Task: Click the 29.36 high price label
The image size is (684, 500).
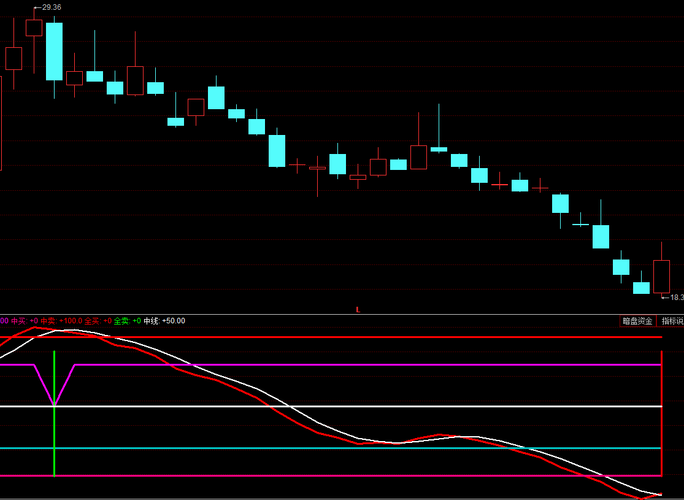Action: click(51, 7)
